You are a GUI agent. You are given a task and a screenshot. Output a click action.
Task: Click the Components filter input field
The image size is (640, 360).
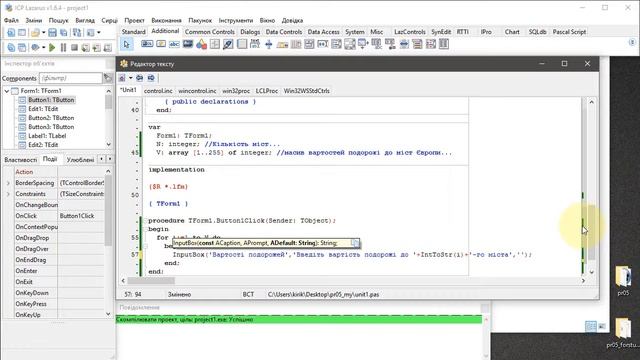(x=71, y=78)
